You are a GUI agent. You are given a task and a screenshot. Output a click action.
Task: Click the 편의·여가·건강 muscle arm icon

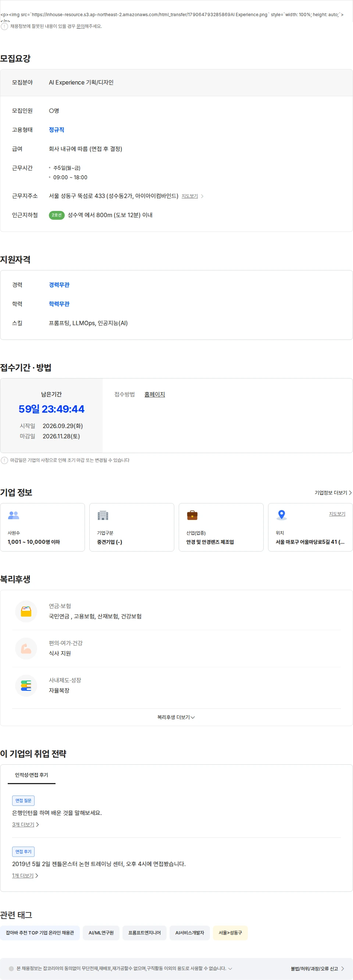26,648
